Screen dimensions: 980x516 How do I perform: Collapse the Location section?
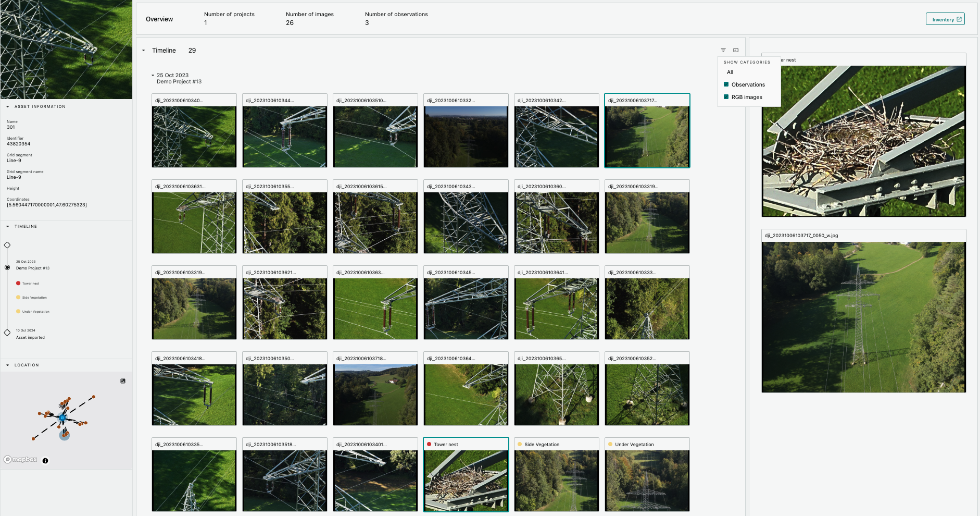(8, 365)
